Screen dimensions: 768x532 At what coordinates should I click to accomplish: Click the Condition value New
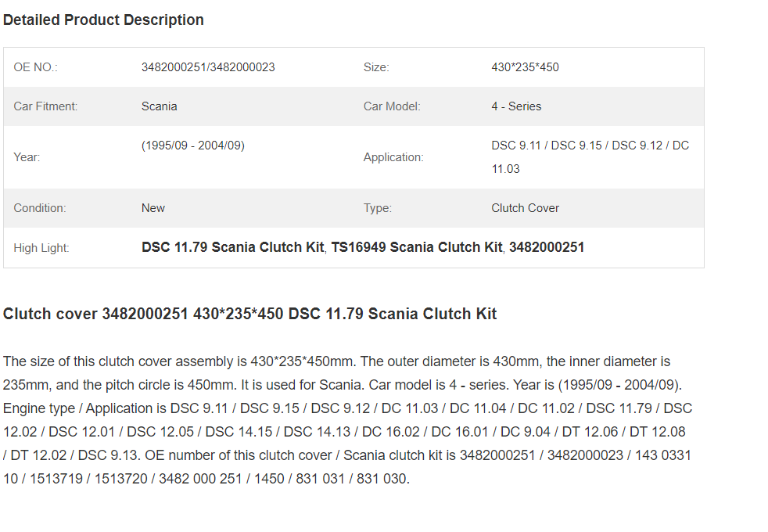(x=153, y=208)
